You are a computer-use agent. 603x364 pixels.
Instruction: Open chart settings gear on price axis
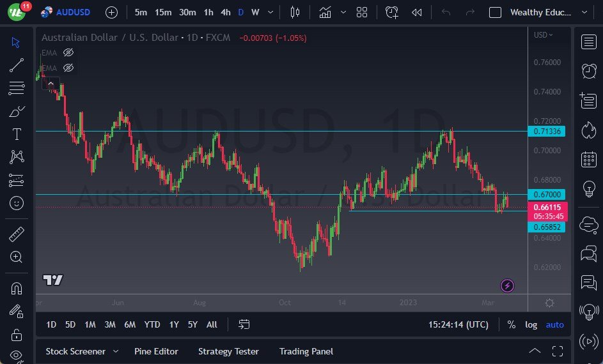(x=549, y=303)
